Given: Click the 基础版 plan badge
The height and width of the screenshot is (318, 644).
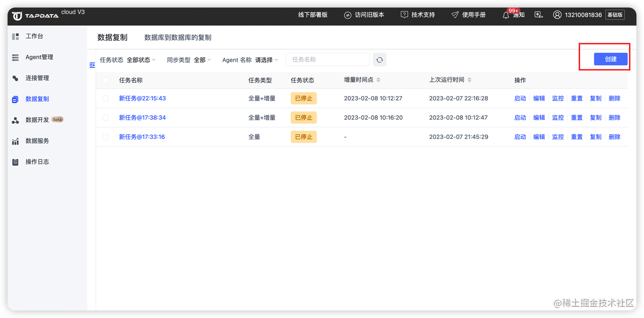Looking at the screenshot, I should [x=615, y=15].
